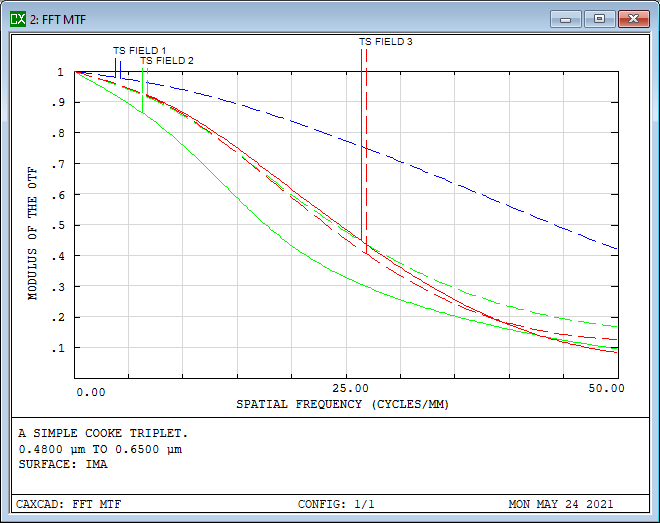Click the 'SURFACE: IMA' text

(63, 465)
